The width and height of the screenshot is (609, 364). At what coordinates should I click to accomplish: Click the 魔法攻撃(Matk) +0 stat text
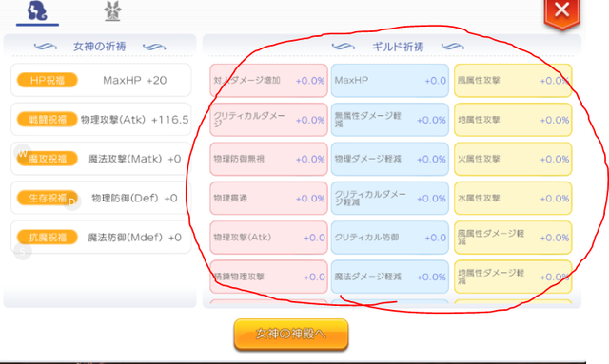(x=135, y=159)
